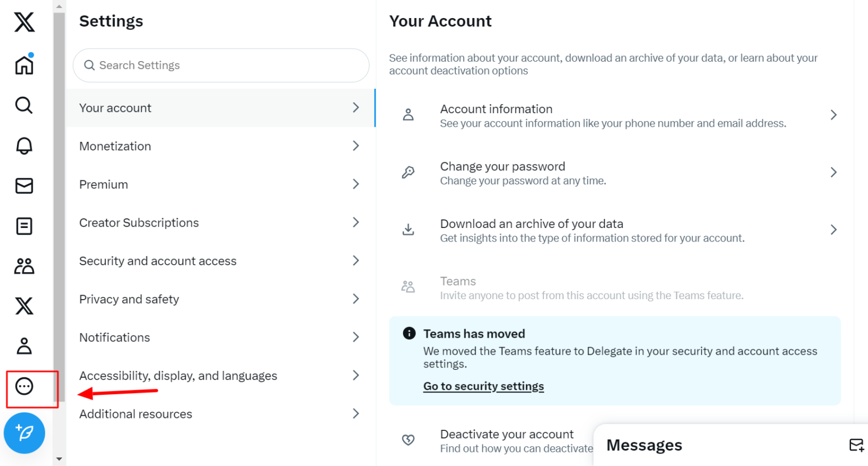Image resolution: width=868 pixels, height=466 pixels.
Task: Open the Lists icon in sidebar
Action: click(x=24, y=226)
